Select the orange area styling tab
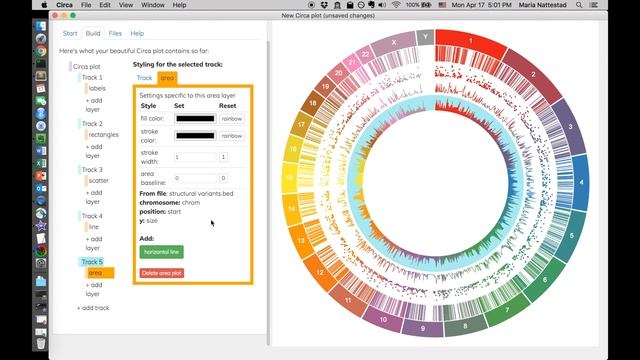This screenshot has width=640, height=360. 167,78
